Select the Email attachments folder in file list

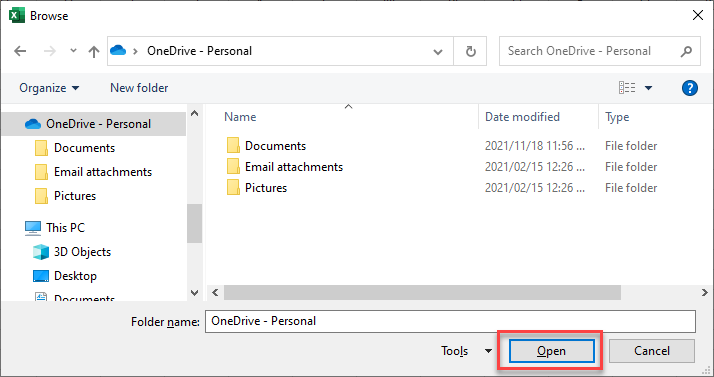point(285,167)
